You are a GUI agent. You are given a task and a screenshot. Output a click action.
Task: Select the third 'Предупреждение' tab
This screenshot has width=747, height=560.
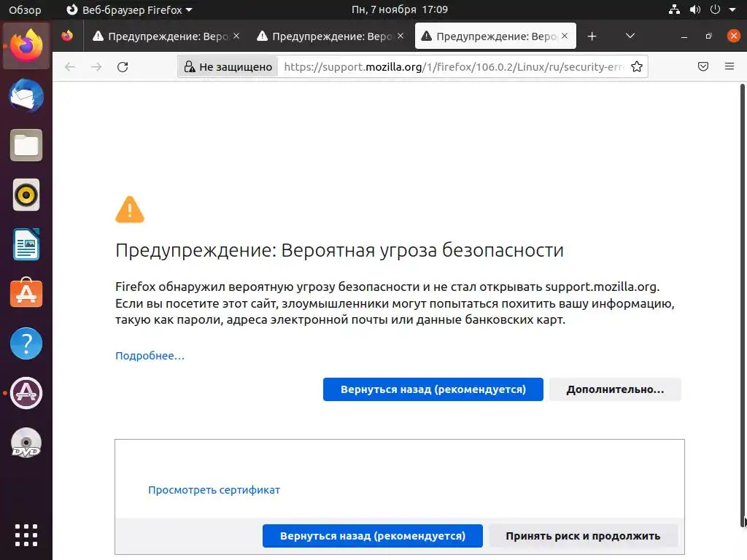(x=495, y=36)
